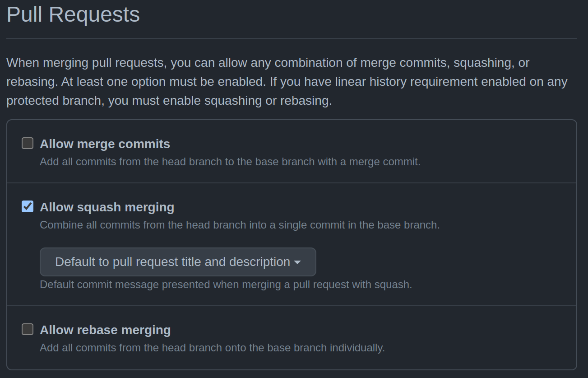Image resolution: width=588 pixels, height=378 pixels.
Task: Click the rebase merging description text
Action: 211,348
